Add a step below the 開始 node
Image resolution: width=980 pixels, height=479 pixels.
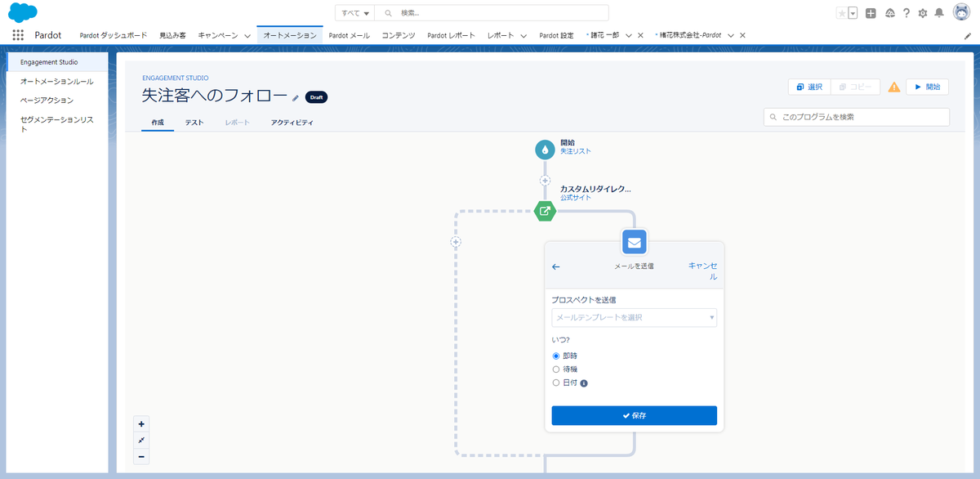[x=545, y=180]
